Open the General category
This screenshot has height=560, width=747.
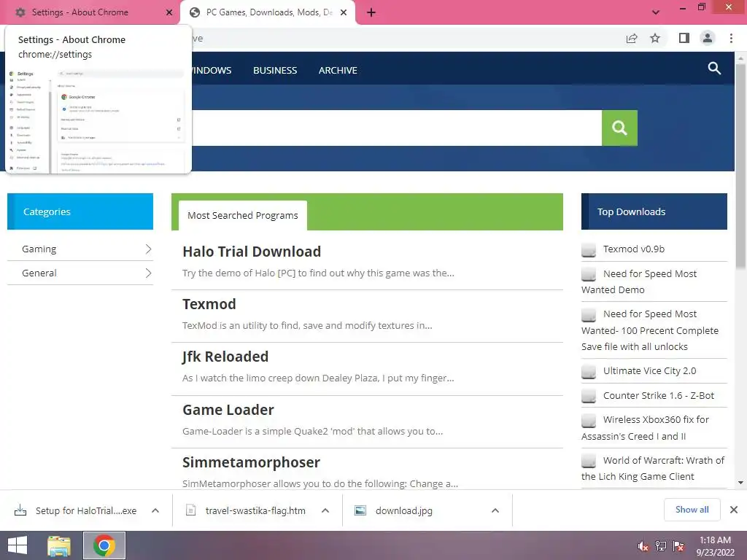[x=39, y=273]
